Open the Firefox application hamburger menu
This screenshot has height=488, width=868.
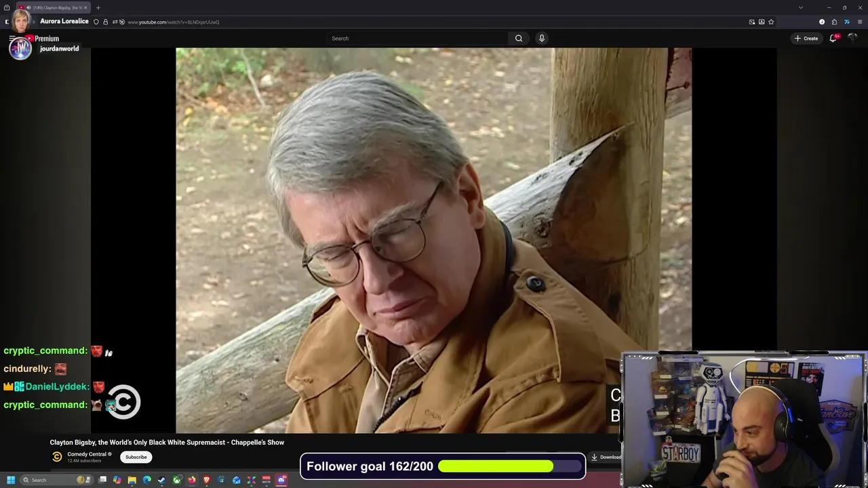click(860, 22)
